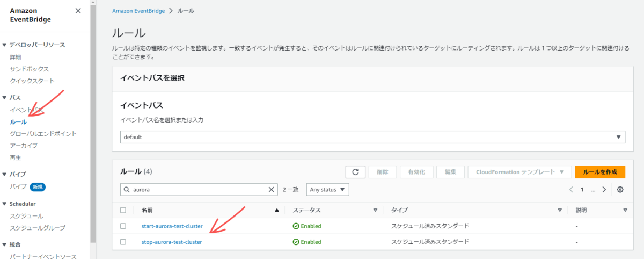Collapse the パイプ section
Screen dimensions: 644x259
5,174
